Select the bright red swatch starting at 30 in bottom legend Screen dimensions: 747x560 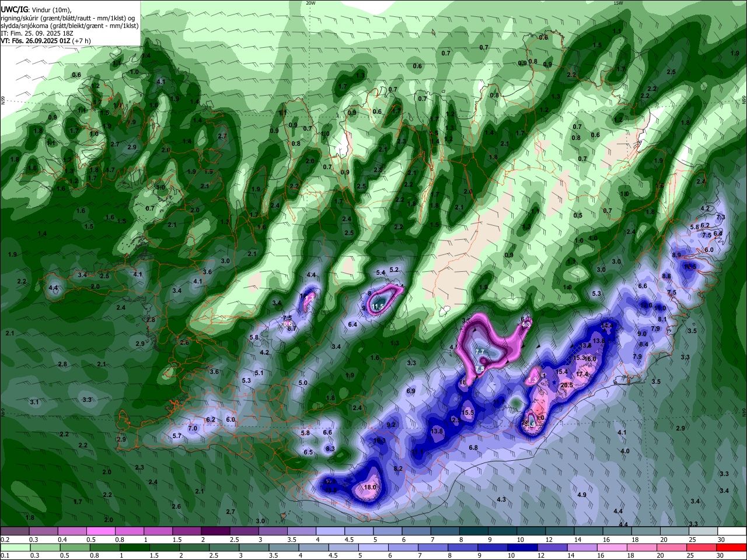(x=732, y=547)
